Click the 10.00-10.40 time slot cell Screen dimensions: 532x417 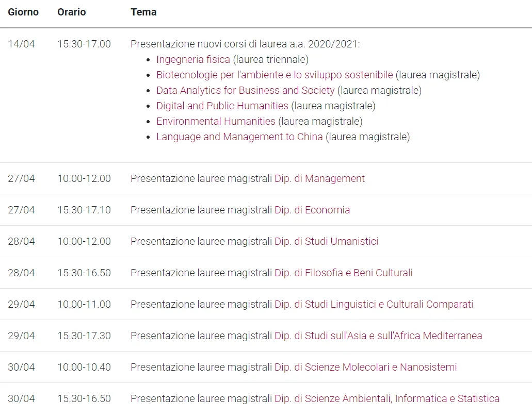[x=84, y=367]
